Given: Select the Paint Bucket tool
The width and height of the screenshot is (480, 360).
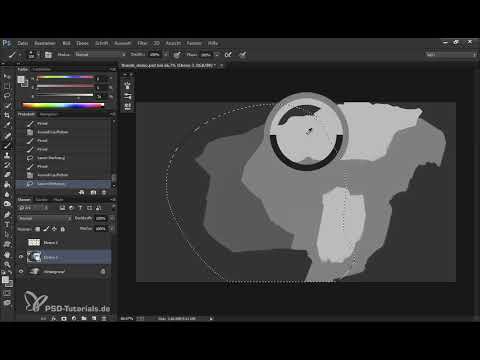Looking at the screenshot, I should tap(7, 184).
